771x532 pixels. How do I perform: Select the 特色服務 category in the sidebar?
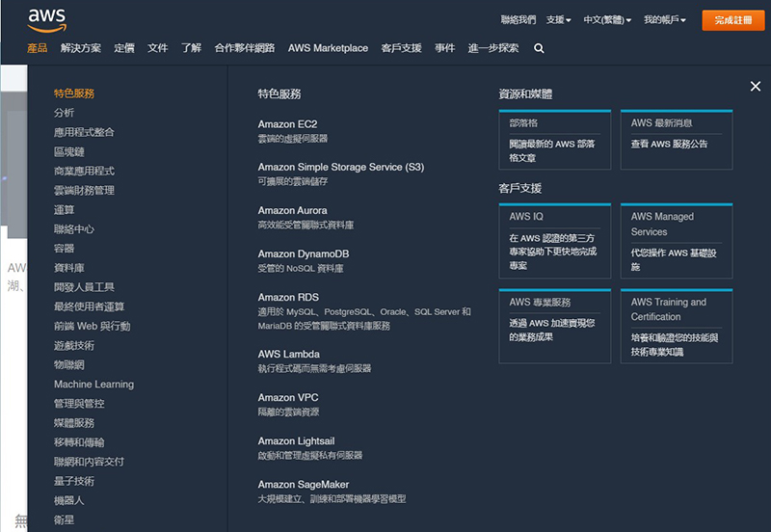point(74,93)
